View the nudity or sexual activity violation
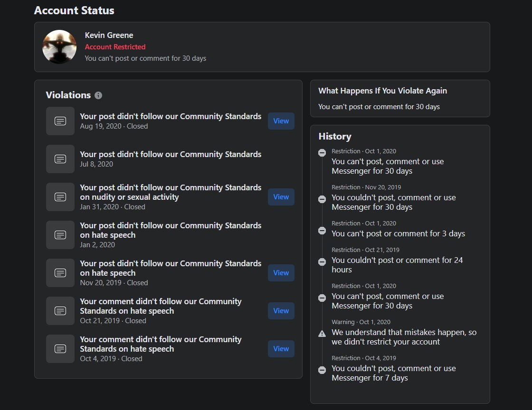 281,197
